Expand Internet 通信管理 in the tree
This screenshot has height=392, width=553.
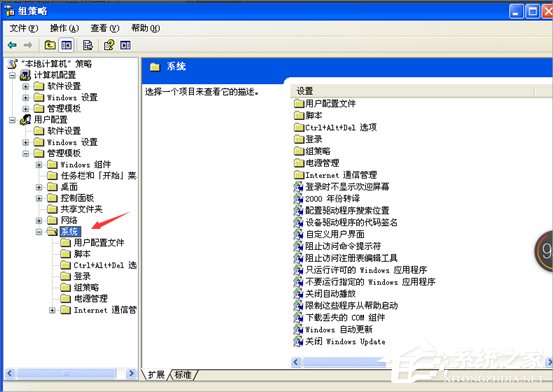pyautogui.click(x=52, y=310)
